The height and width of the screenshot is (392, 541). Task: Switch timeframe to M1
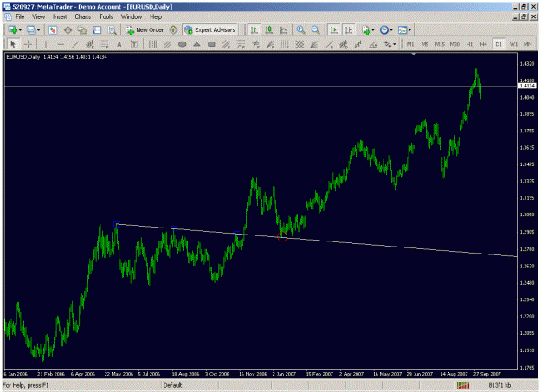pyautogui.click(x=410, y=44)
